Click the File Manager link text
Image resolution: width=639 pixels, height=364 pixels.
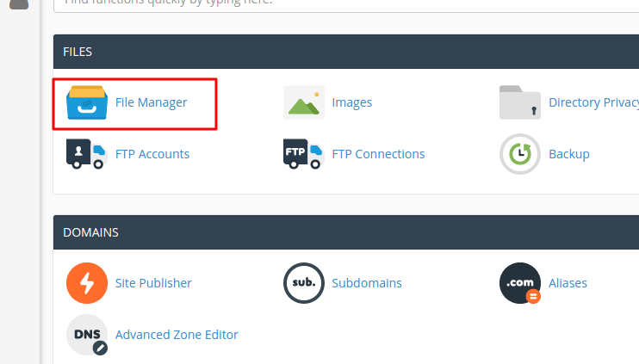tap(152, 102)
